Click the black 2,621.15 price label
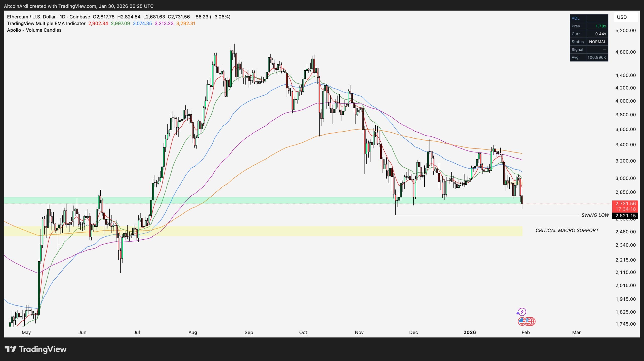Image resolution: width=644 pixels, height=361 pixels. click(625, 216)
